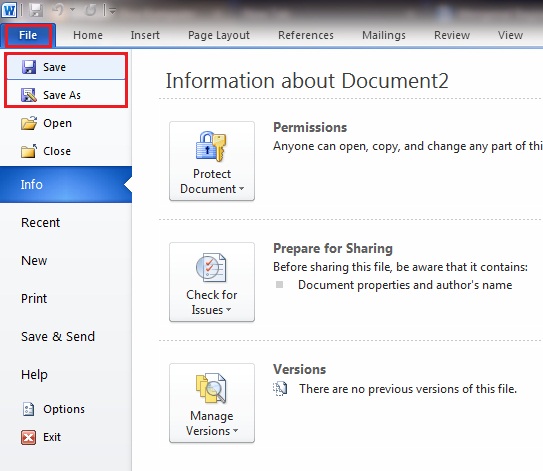
Task: Click the Close folder icon
Action: coord(29,151)
